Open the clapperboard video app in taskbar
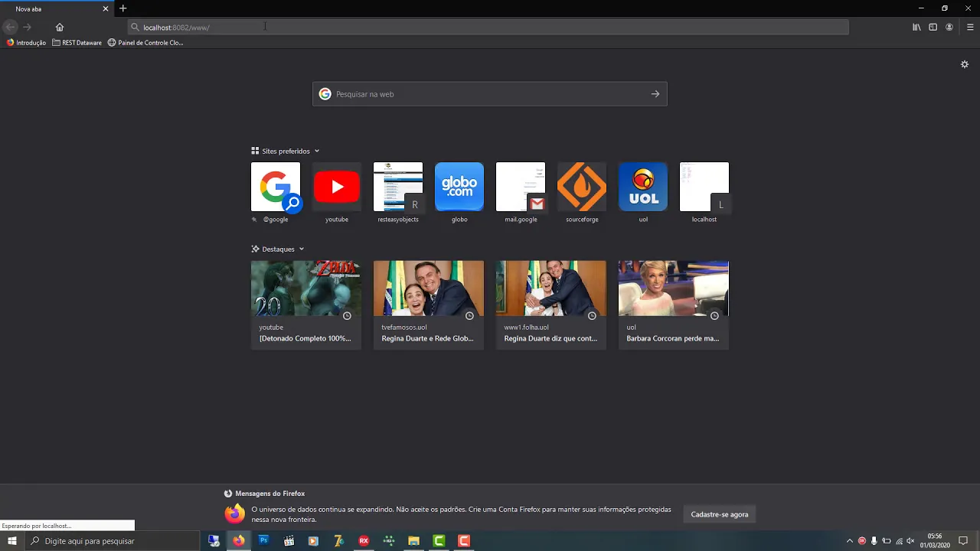 (x=289, y=541)
